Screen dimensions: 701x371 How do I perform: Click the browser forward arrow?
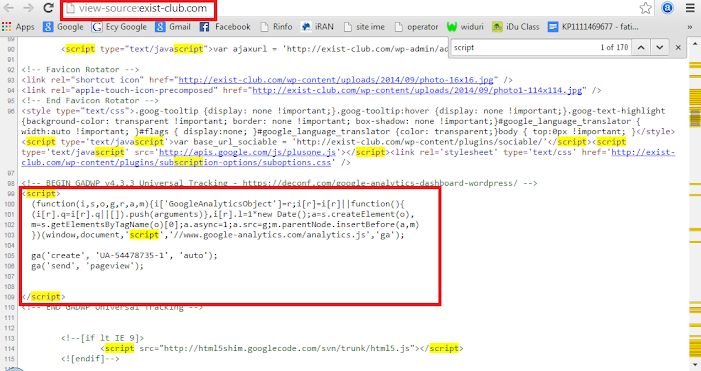[x=28, y=8]
